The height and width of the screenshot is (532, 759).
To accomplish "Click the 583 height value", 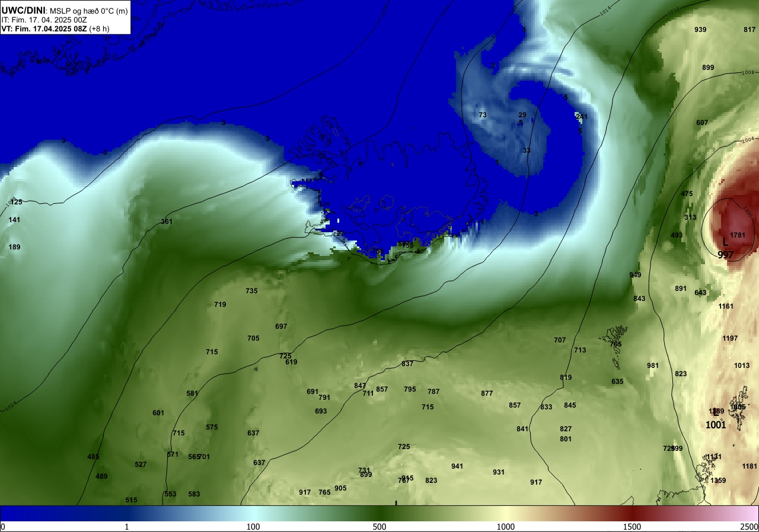I will (x=194, y=494).
